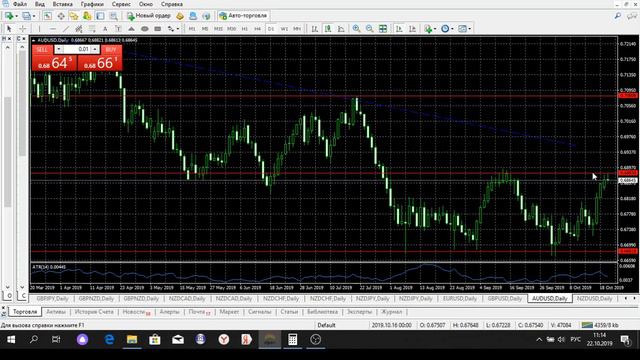Select the text label T tool
640x360 pixels.
(x=118, y=29)
